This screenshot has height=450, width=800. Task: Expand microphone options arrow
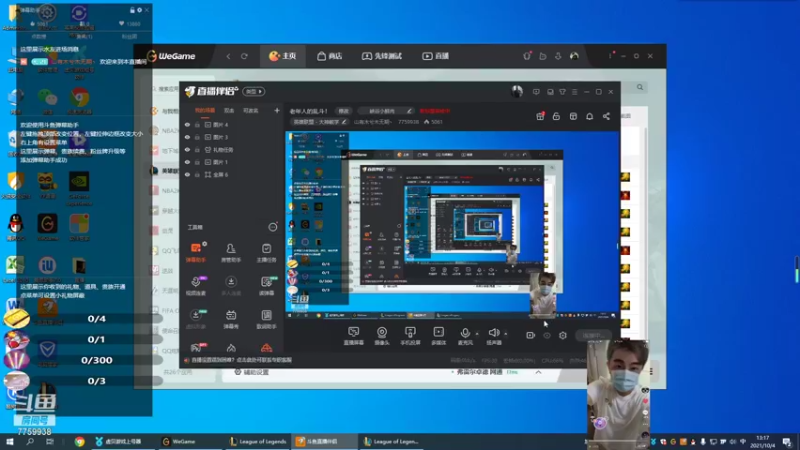point(477,334)
